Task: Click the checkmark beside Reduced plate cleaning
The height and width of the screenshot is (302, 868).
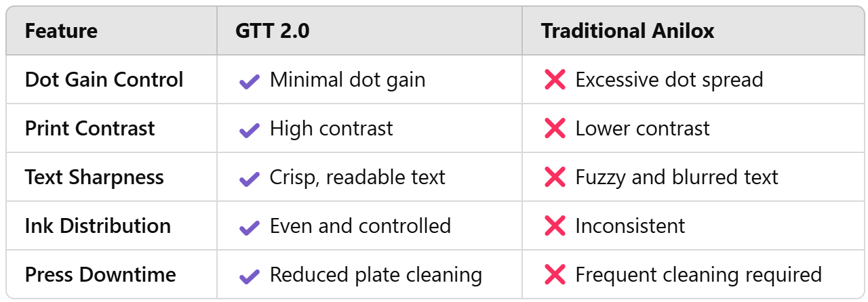Action: point(250,276)
